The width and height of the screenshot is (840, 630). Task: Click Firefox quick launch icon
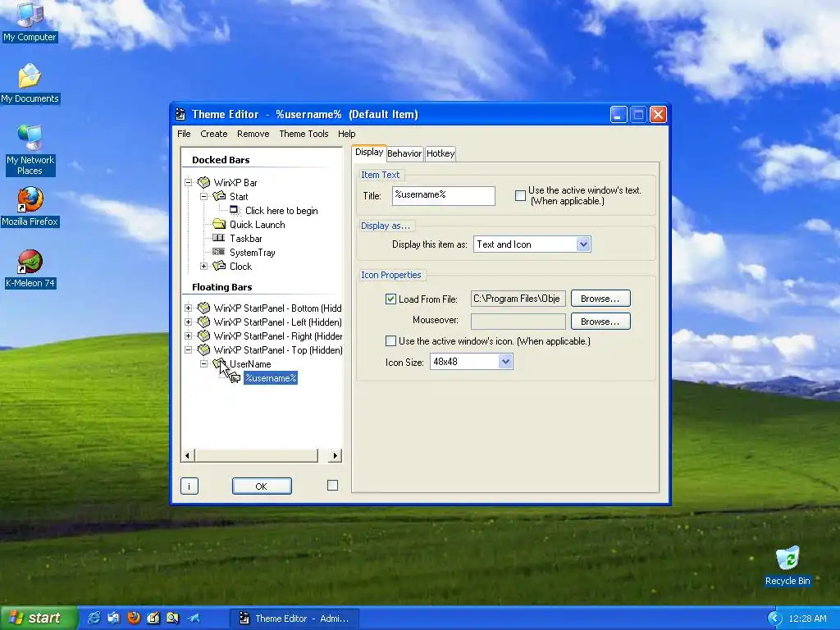point(134,618)
